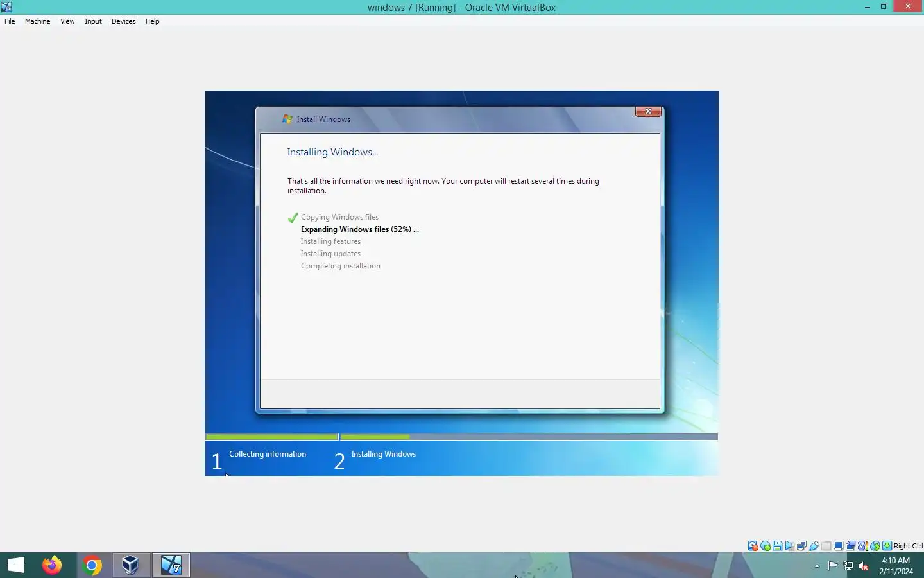Restore down the VirtualBox window
The image size is (924, 578).
(884, 7)
